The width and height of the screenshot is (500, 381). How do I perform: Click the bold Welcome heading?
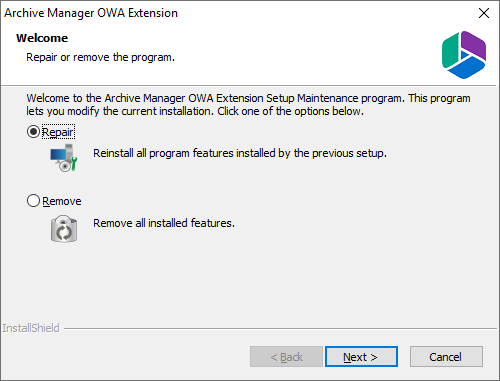tap(42, 38)
